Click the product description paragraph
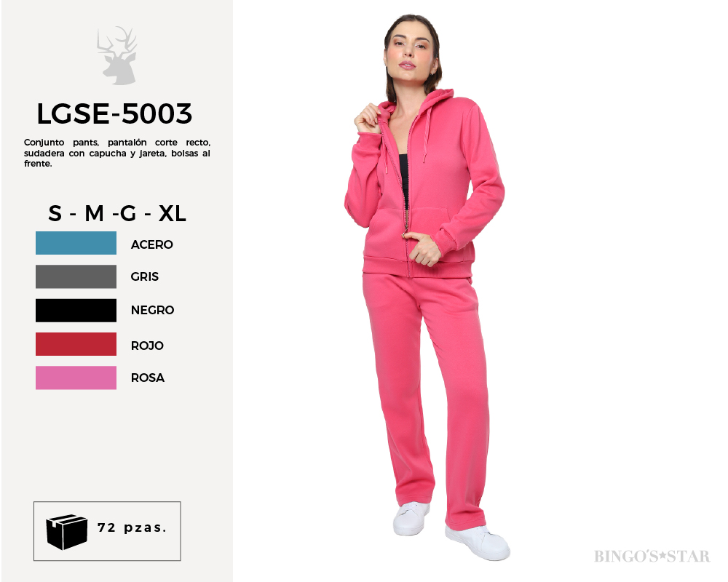Image resolution: width=728 pixels, height=582 pixels. pyautogui.click(x=117, y=153)
